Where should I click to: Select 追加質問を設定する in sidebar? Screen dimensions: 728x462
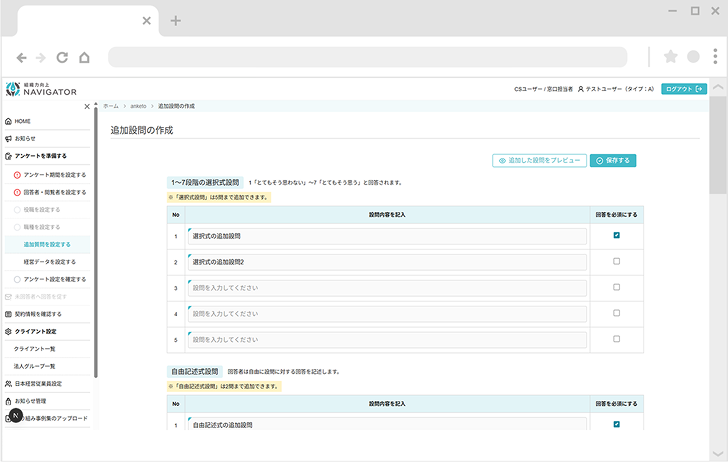(x=47, y=244)
